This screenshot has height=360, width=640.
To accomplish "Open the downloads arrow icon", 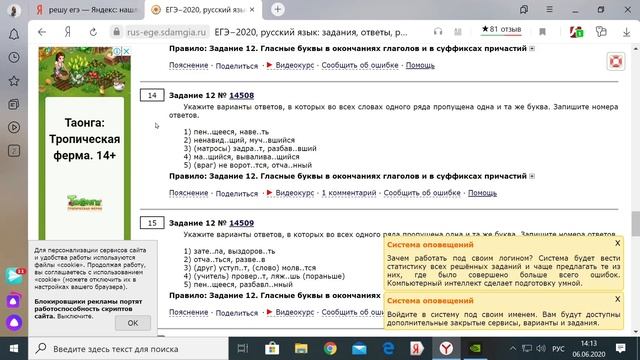I will (x=627, y=32).
